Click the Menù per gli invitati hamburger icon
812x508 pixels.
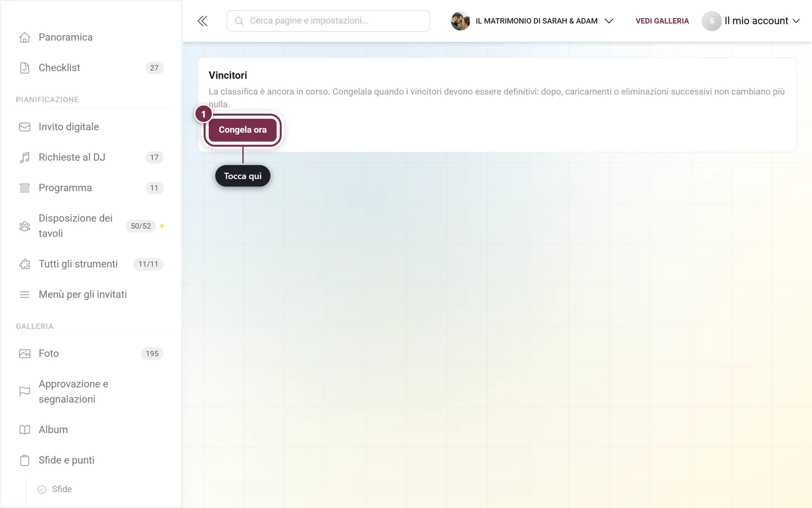coord(25,295)
